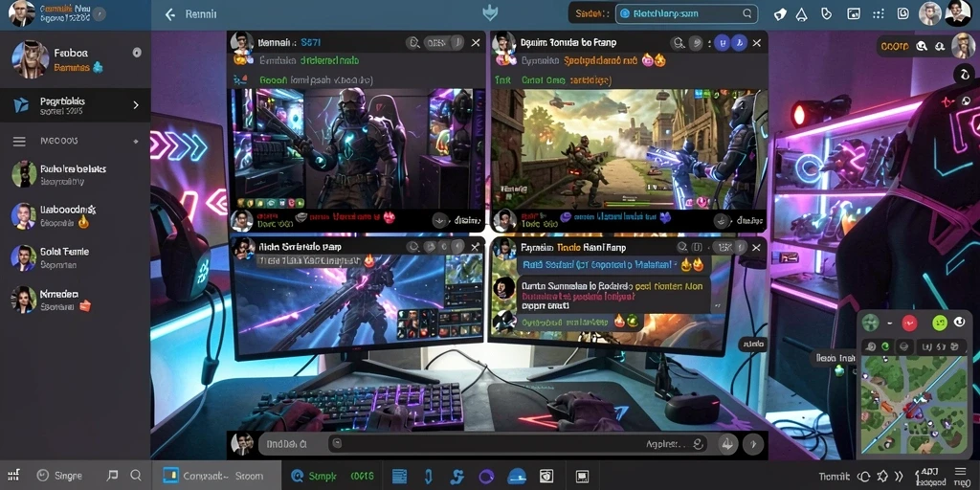Select the Pegrtbleks item in sidebar
The image size is (980, 490).
(x=75, y=105)
